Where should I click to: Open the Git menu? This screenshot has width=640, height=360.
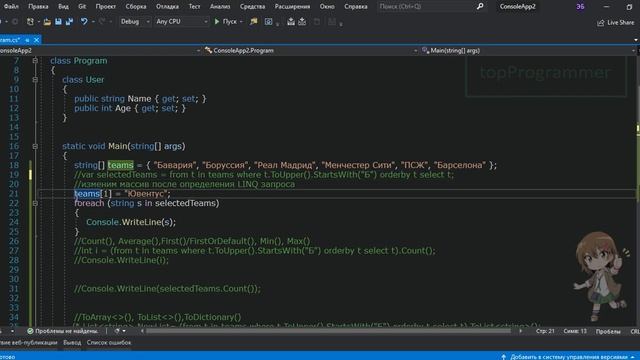coord(82,7)
